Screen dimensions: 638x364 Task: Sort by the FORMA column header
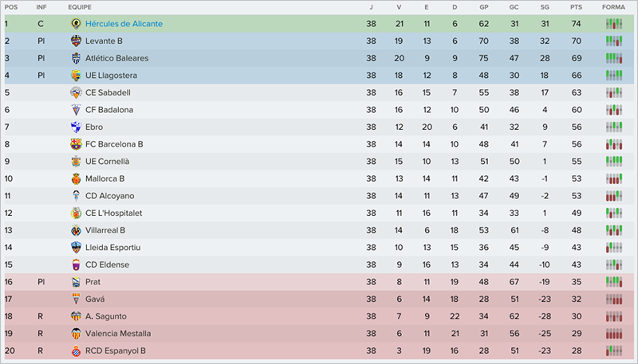[x=613, y=7]
